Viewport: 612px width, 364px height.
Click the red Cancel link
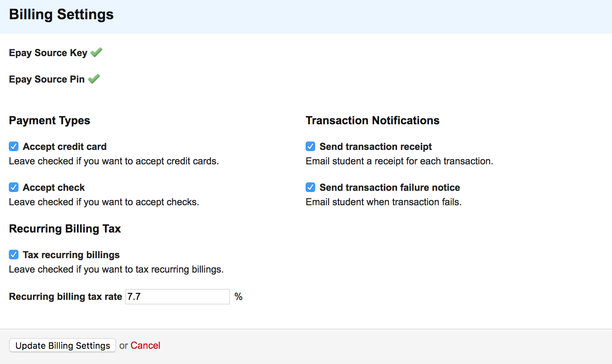tap(145, 346)
